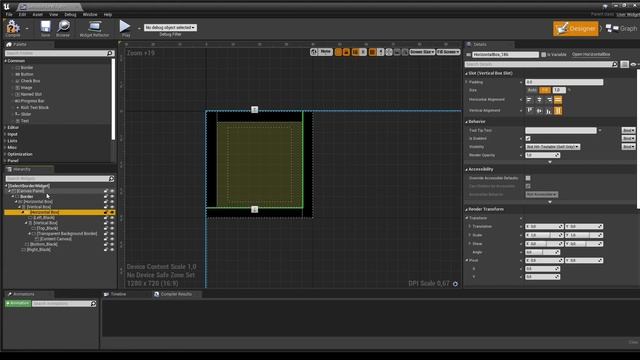Select center horizontal alignment icon
Viewport: 640px width, 360px height.
click(x=539, y=100)
